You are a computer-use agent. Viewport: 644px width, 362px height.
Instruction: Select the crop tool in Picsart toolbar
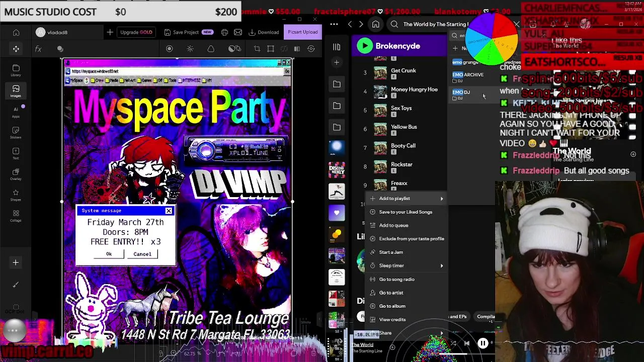[257, 49]
